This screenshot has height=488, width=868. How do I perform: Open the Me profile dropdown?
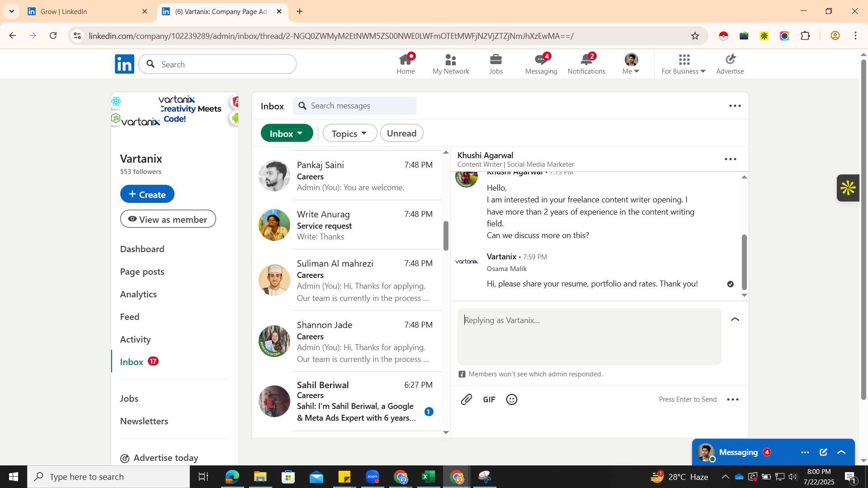coord(631,64)
